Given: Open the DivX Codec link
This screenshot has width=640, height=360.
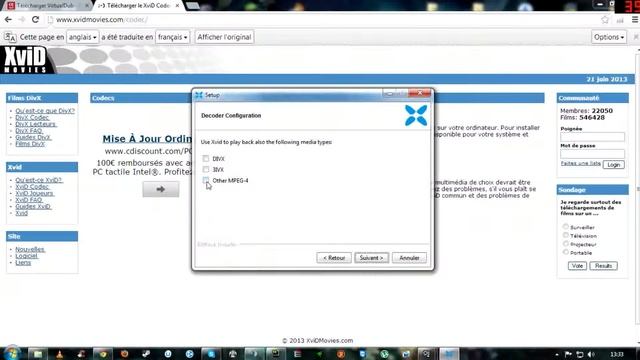Looking at the screenshot, I should point(32,118).
